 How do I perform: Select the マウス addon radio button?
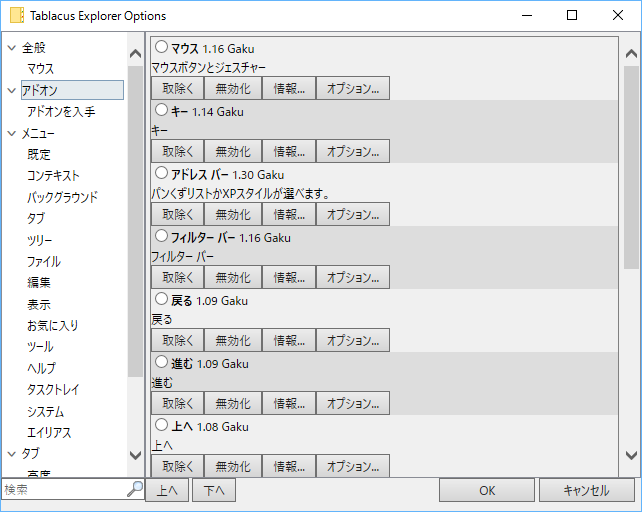161,47
